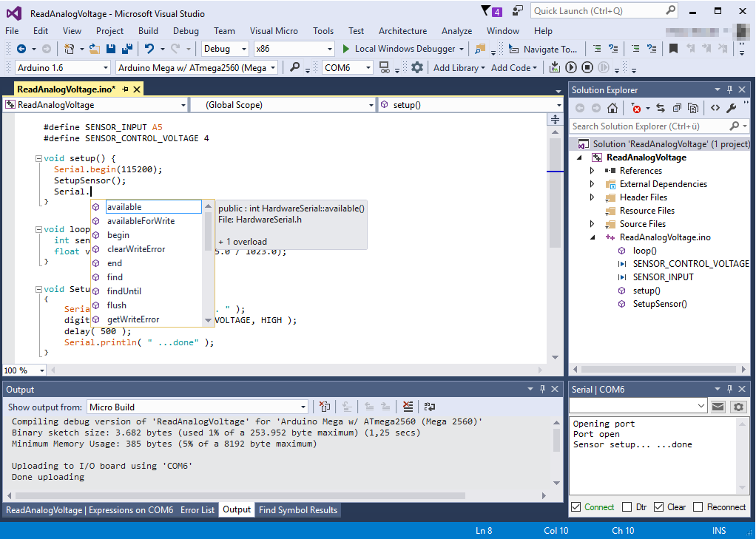
Task: Collapse the loop() function outline
Action: 38,229
